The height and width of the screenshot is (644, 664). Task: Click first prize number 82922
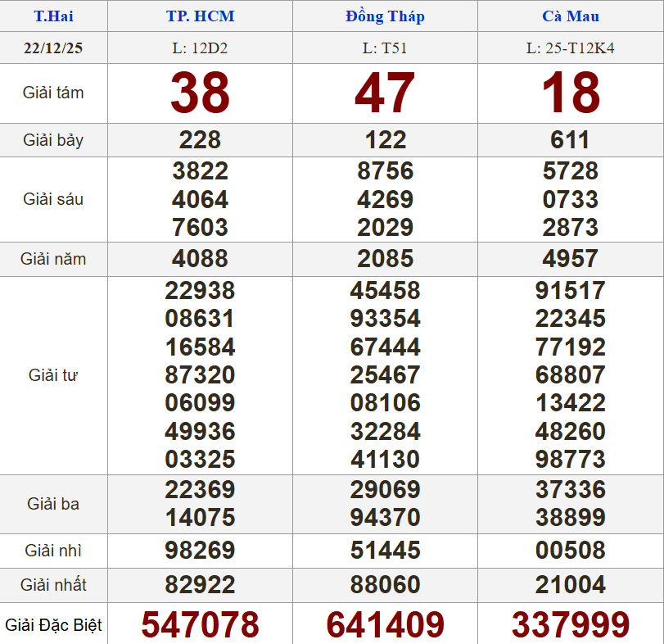(x=200, y=585)
